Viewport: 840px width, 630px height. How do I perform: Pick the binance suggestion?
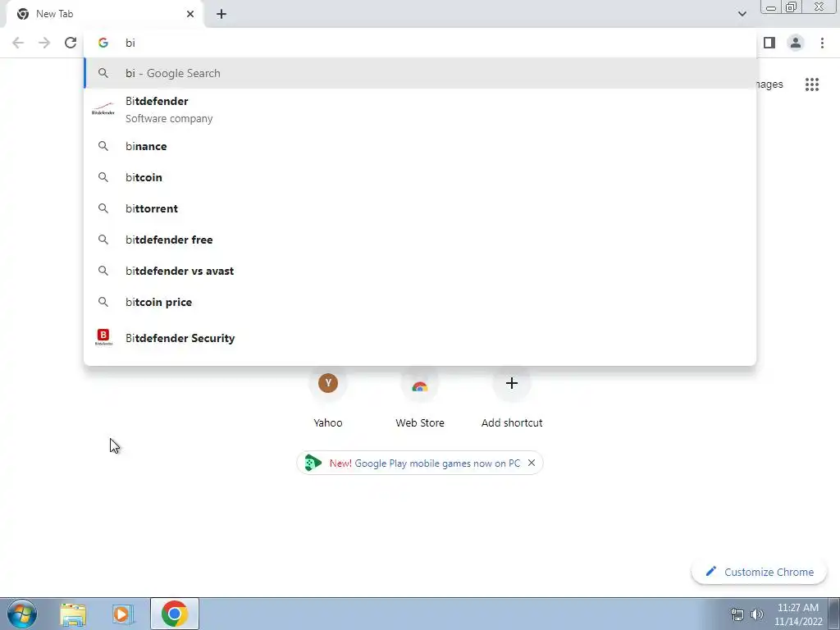coord(420,146)
